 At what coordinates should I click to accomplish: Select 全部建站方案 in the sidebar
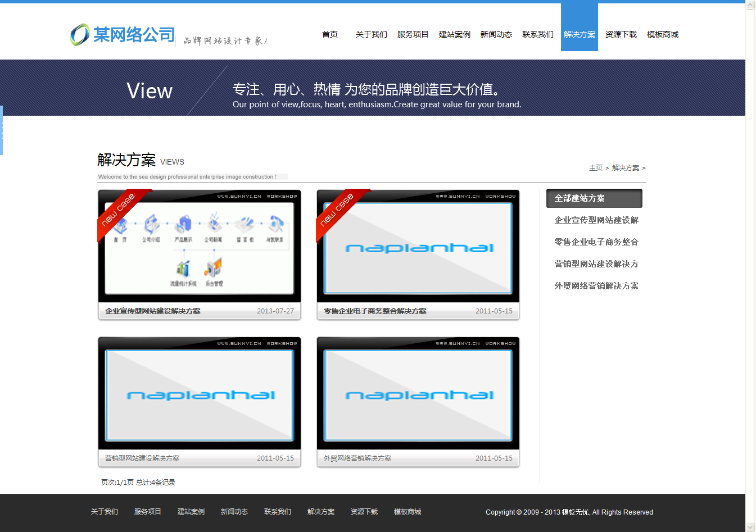[594, 198]
